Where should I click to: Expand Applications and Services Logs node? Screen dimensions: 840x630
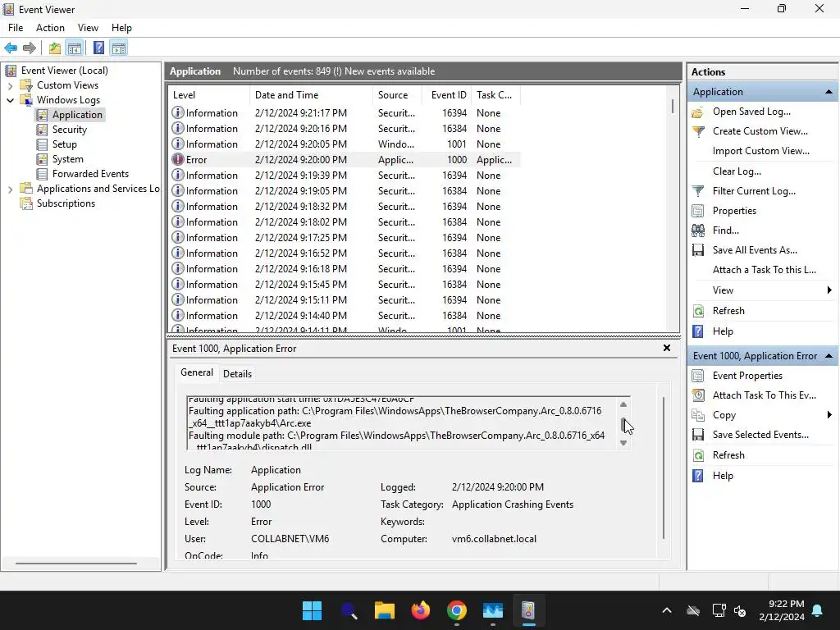coord(10,189)
